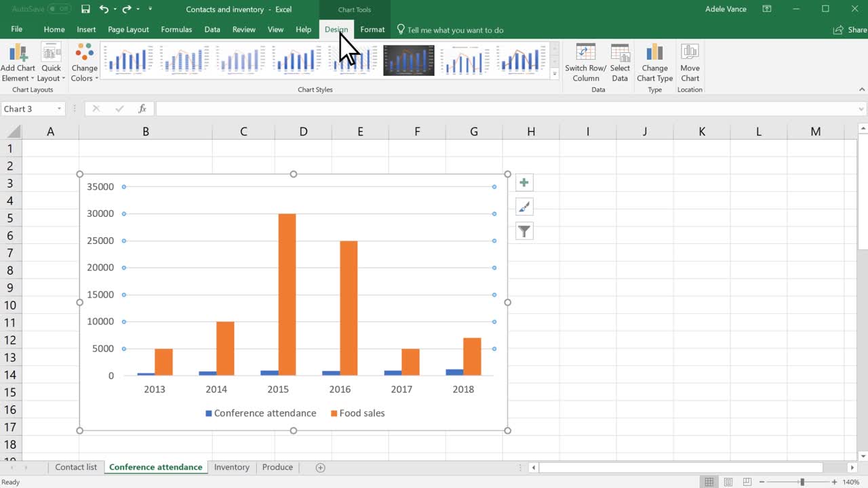The width and height of the screenshot is (868, 488).
Task: Click sheet tab scroll left arrow
Action: tap(11, 468)
